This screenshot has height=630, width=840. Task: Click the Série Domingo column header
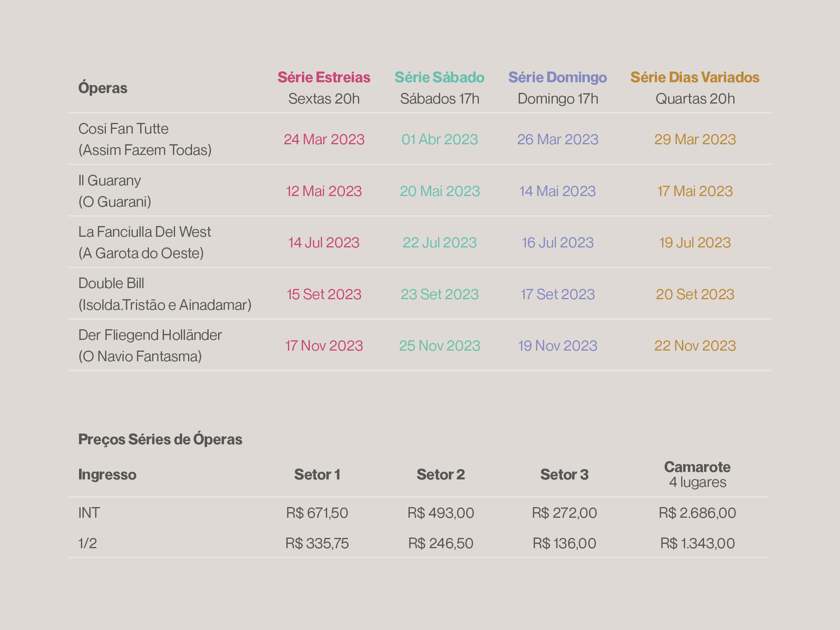(557, 77)
